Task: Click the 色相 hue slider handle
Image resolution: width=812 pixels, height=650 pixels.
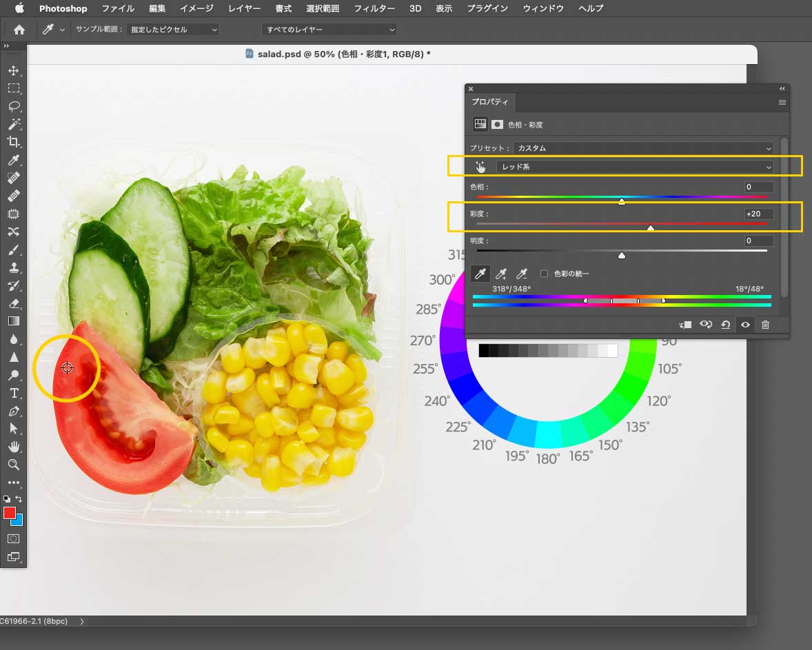Action: tap(622, 201)
